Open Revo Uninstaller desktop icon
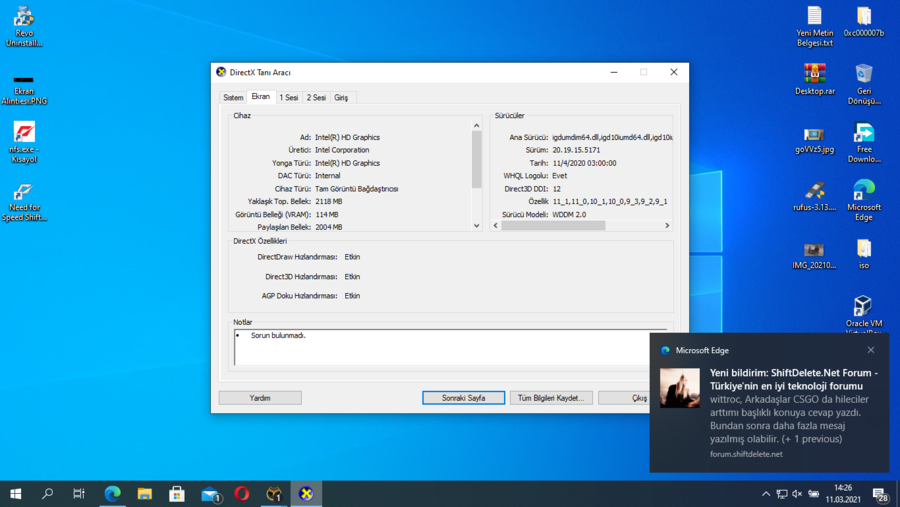The height and width of the screenshot is (507, 900). point(24,26)
